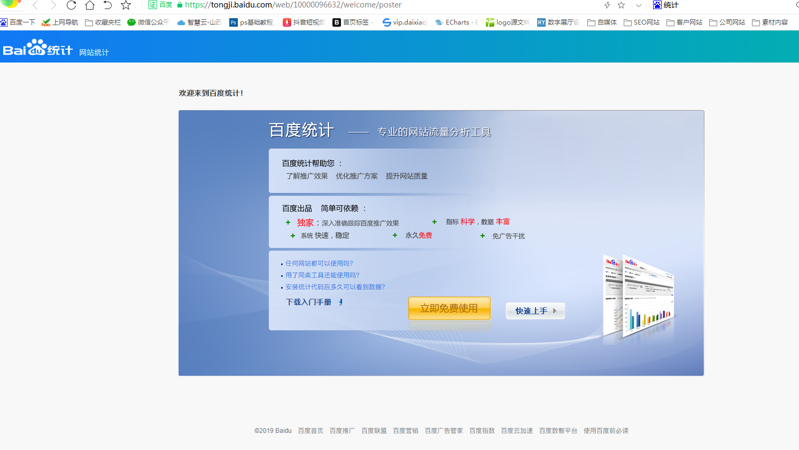Bookmark page with star icon left of the address bar
This screenshot has height=450, width=799.
[126, 5]
